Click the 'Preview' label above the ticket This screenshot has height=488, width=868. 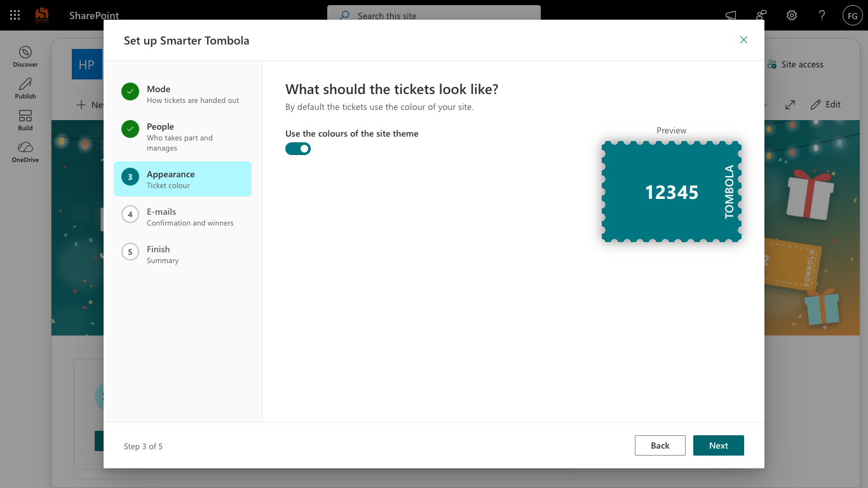click(672, 130)
